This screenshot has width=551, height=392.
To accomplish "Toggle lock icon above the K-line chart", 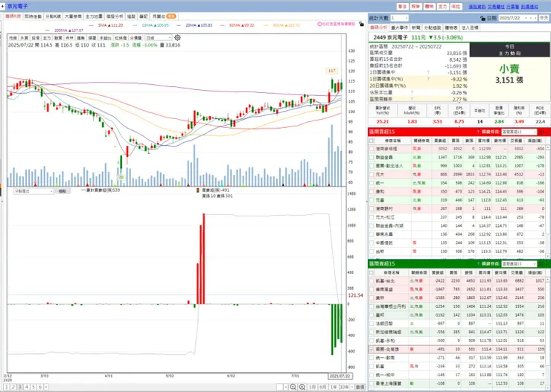I will click(x=361, y=25).
